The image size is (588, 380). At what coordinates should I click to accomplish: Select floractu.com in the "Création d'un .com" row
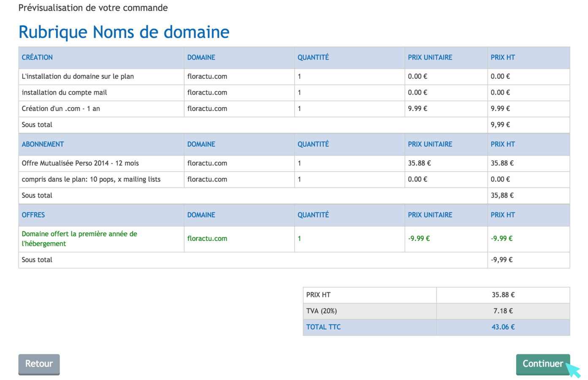(207, 109)
